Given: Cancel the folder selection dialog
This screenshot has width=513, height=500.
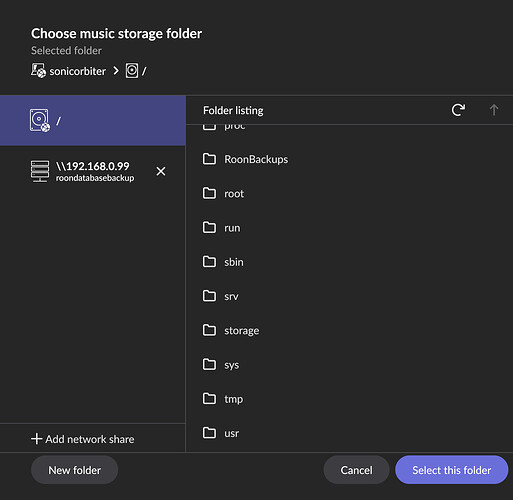Looking at the screenshot, I should pos(356,470).
